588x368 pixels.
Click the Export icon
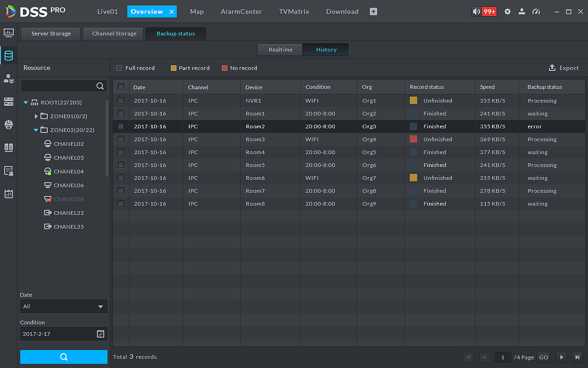pyautogui.click(x=552, y=68)
